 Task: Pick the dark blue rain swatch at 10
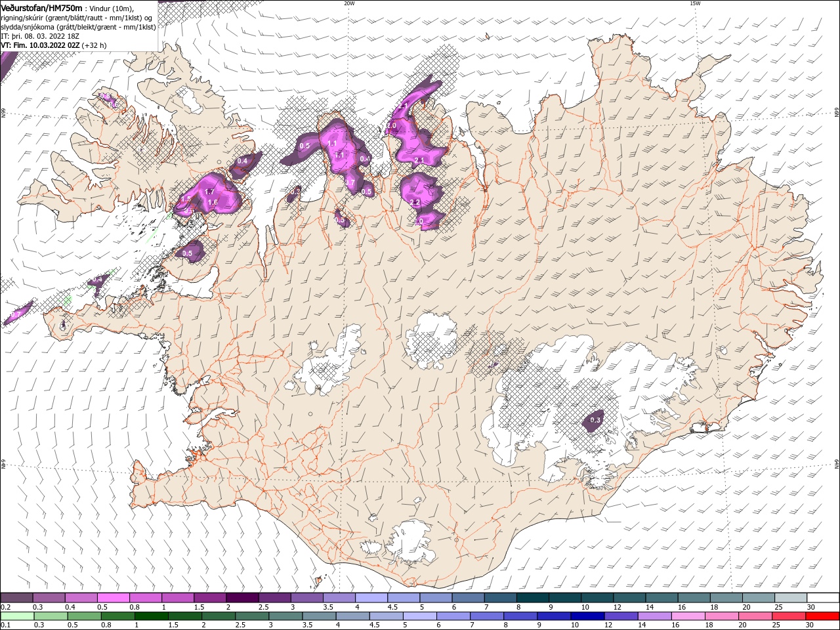click(x=587, y=616)
